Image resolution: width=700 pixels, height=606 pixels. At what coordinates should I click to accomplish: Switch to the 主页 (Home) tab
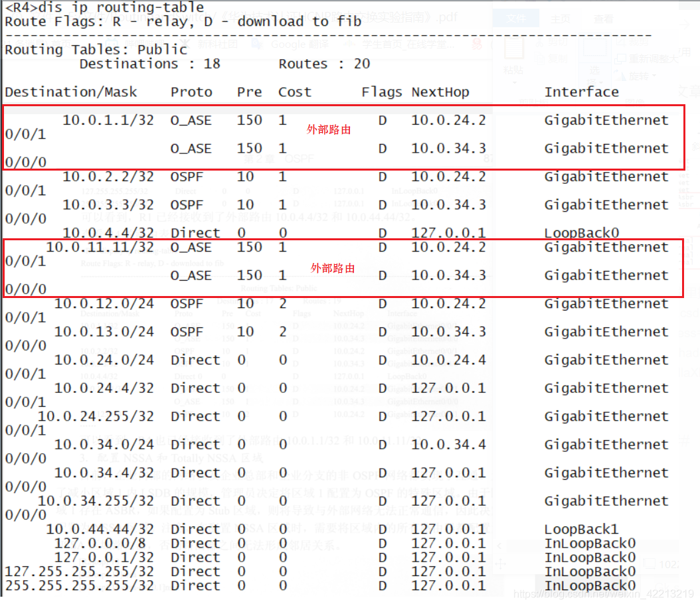(560, 19)
